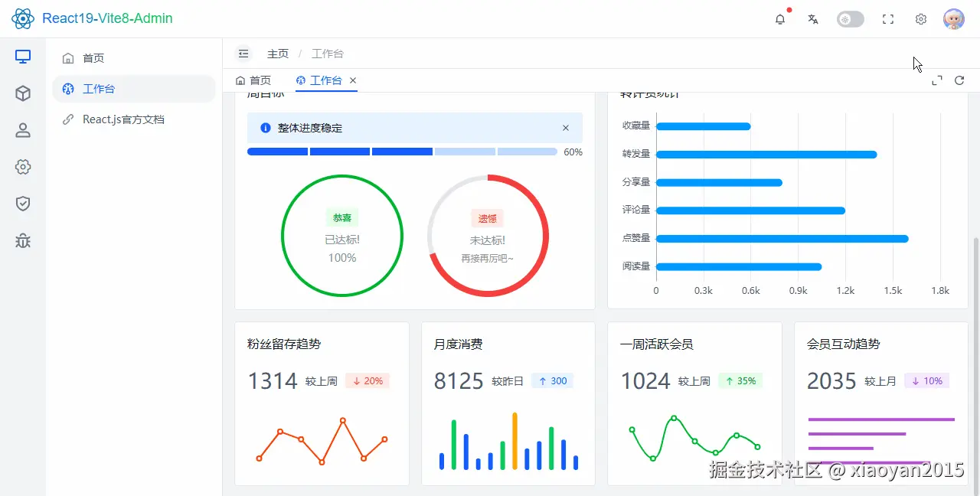Click the React logo icon
This screenshot has width=980, height=496.
[x=23, y=18]
